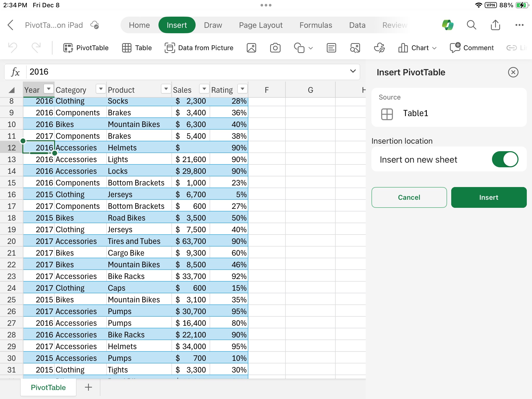Click the Images icon in ribbon
532x399 pixels.
click(251, 47)
